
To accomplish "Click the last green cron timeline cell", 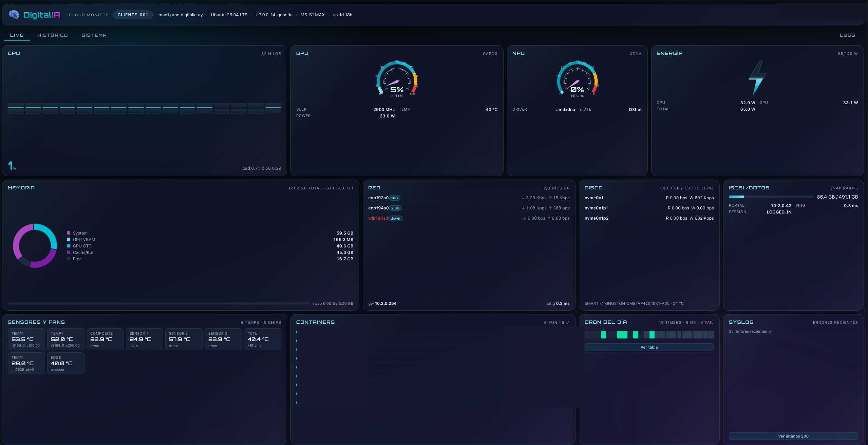I will click(x=652, y=335).
